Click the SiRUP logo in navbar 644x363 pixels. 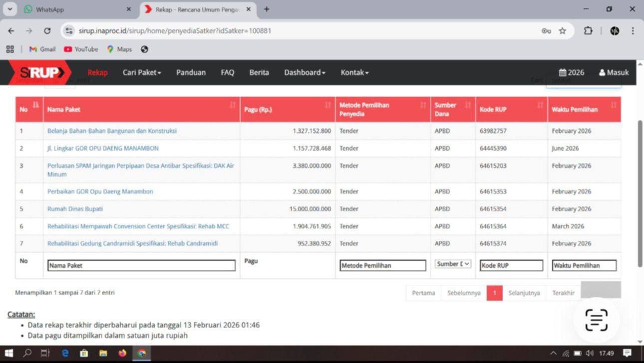(40, 73)
